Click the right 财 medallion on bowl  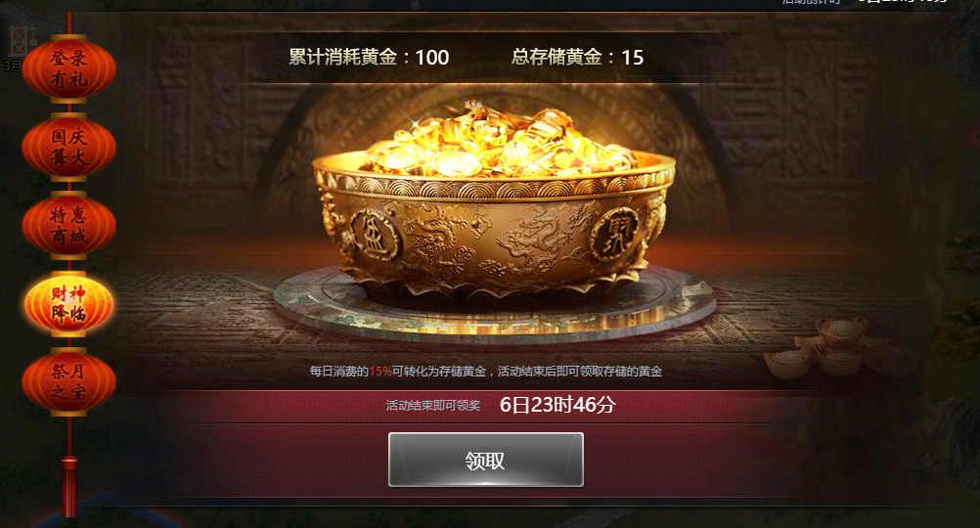pos(614,233)
